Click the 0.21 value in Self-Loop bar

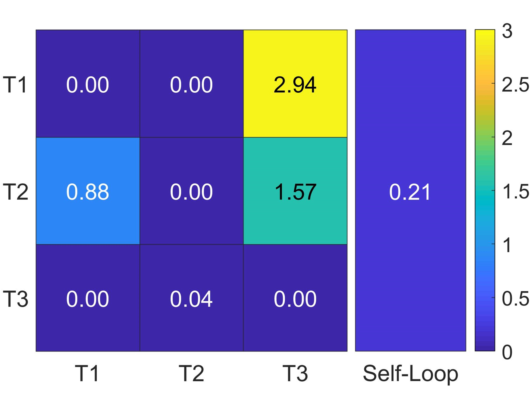click(x=410, y=192)
